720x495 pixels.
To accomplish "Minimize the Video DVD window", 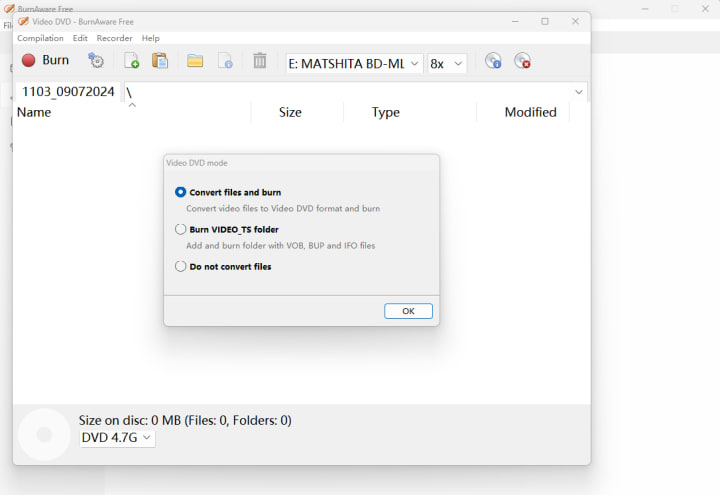I will coord(515,22).
